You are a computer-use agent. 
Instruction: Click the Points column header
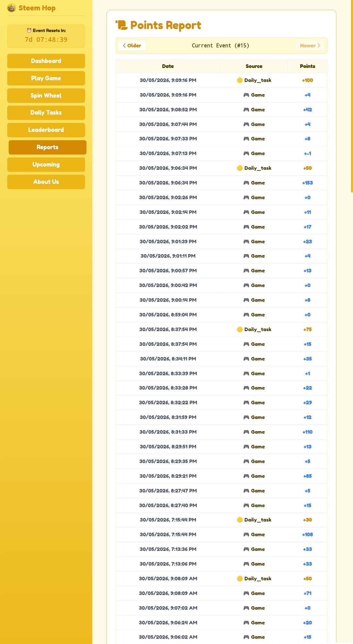pyautogui.click(x=308, y=66)
